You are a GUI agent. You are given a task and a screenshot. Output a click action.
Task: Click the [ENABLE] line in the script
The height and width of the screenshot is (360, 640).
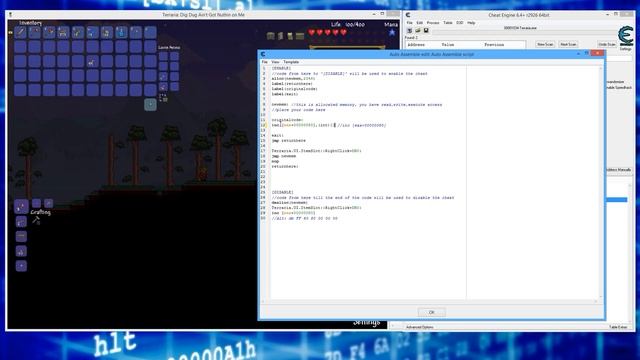[x=282, y=68]
